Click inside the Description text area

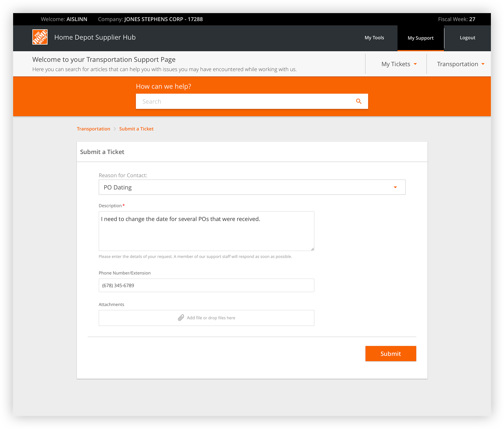pyautogui.click(x=206, y=231)
